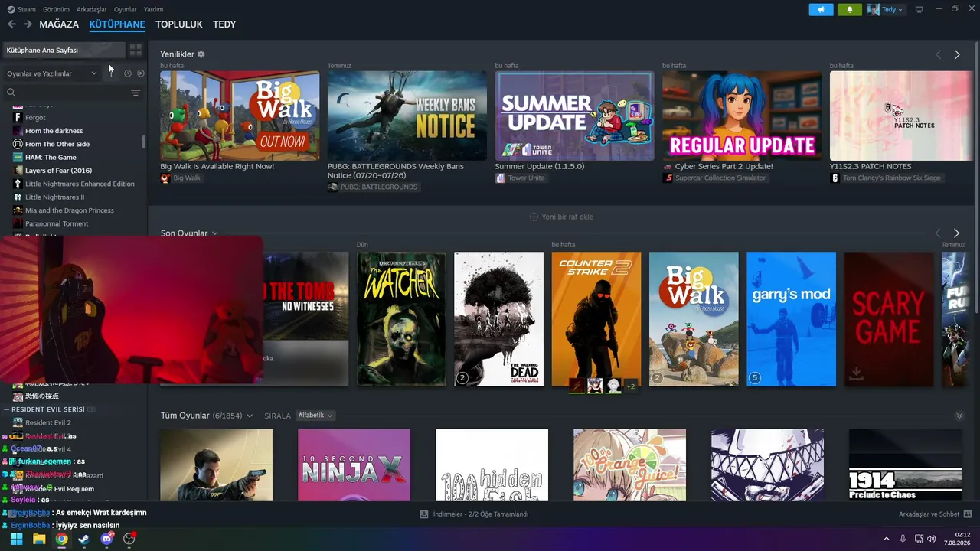The width and height of the screenshot is (980, 551).
Task: Advance Son Oyunlar shelf right arrow
Action: [956, 233]
